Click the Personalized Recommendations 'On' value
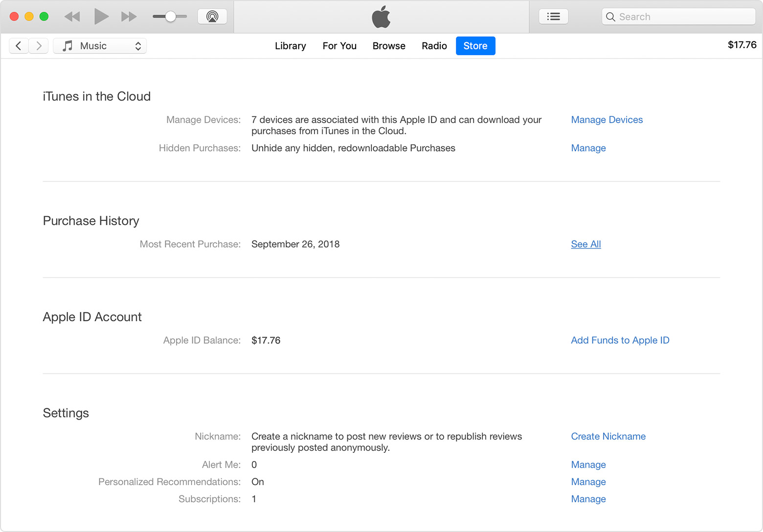Screen dimensions: 763x532 (258, 482)
